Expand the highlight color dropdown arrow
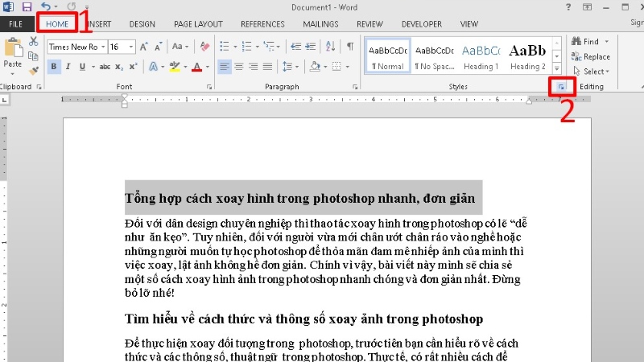This screenshot has width=644, height=362. tap(185, 67)
